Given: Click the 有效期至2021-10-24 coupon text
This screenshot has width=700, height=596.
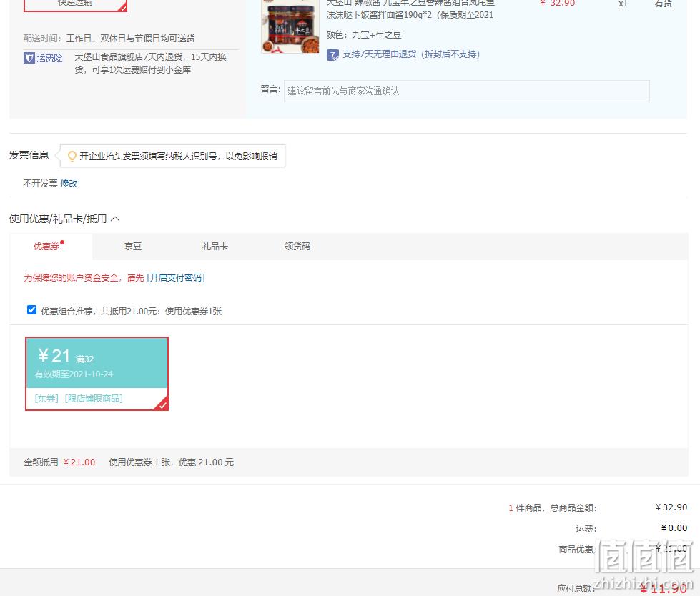Looking at the screenshot, I should click(x=74, y=374).
